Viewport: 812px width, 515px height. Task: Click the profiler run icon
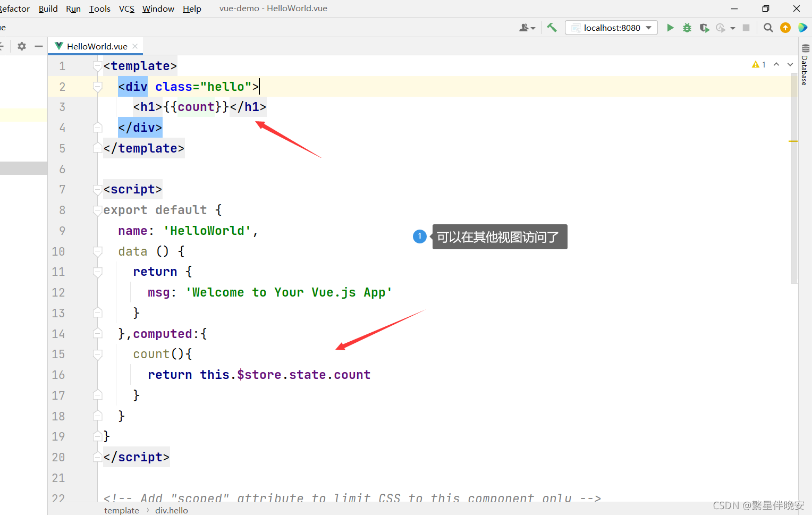click(721, 28)
